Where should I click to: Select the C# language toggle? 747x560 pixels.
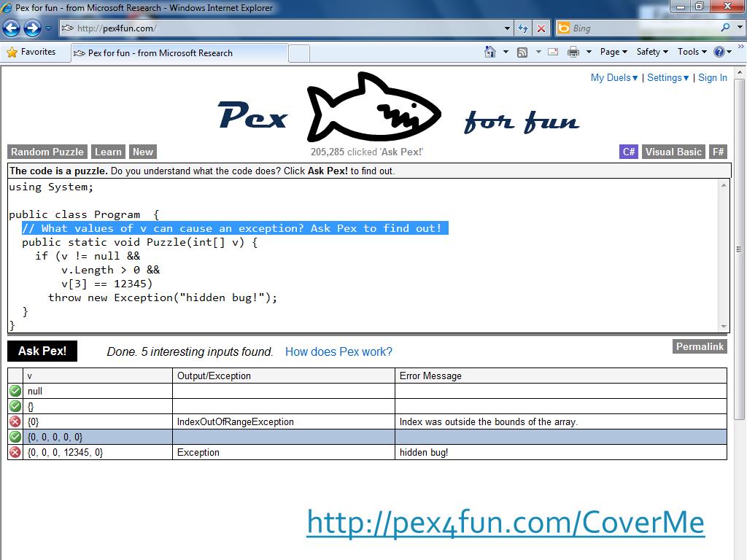coord(628,152)
